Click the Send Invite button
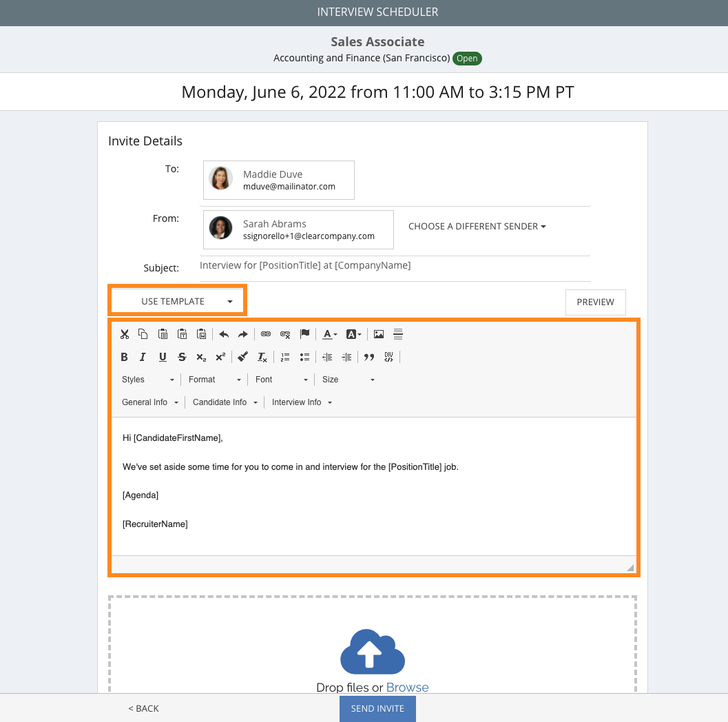728x722 pixels. (377, 708)
